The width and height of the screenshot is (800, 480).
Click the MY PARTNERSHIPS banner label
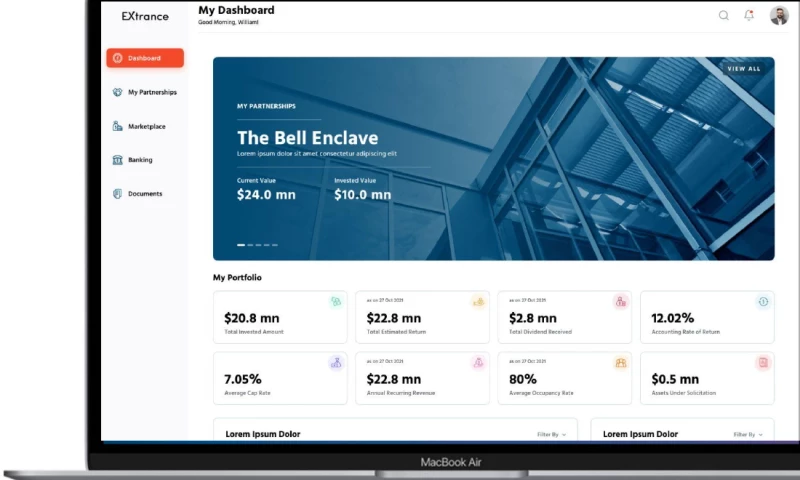[266, 106]
